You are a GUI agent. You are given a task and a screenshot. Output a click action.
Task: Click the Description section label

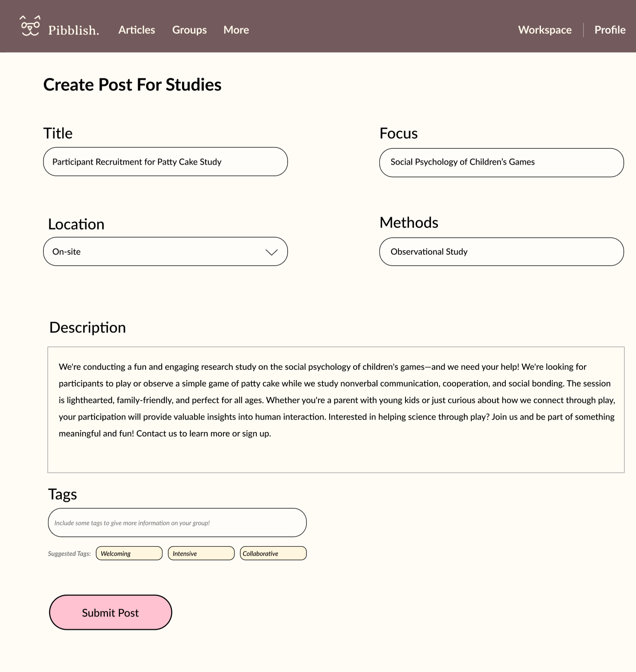click(x=87, y=327)
